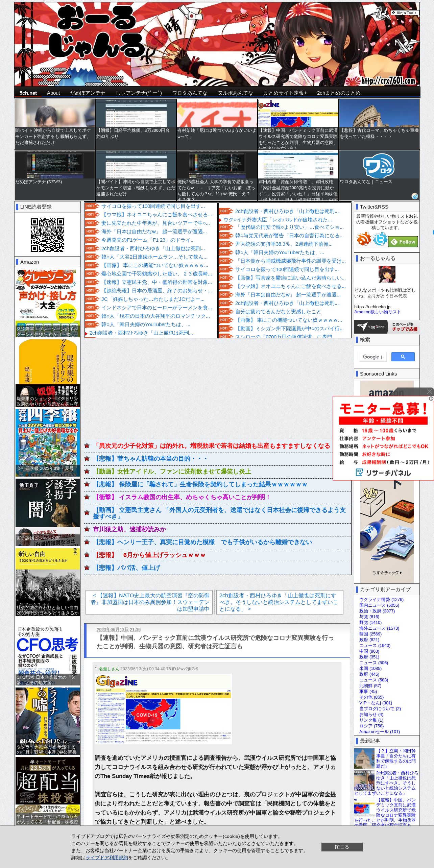Screen dimensions: 434x868
Task: Click the blue Twitter bird icon
Action: 380,239
